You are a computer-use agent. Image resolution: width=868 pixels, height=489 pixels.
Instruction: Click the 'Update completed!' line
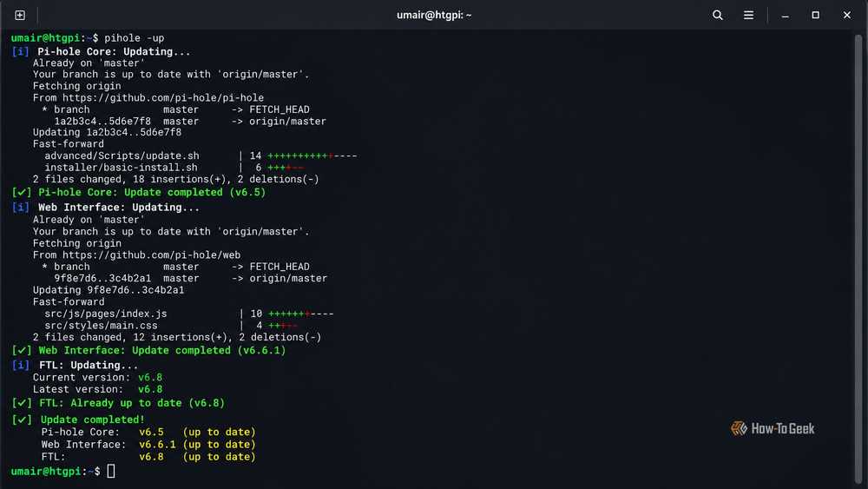(x=93, y=420)
